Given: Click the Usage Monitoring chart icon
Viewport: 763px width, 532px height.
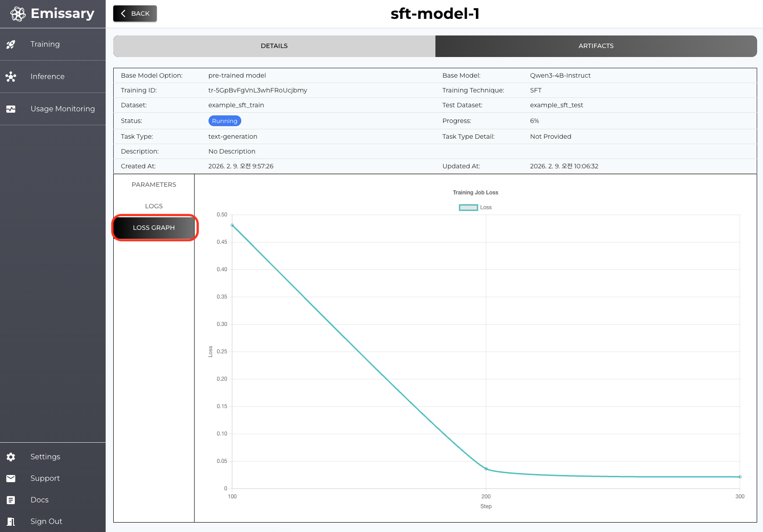Looking at the screenshot, I should point(11,109).
